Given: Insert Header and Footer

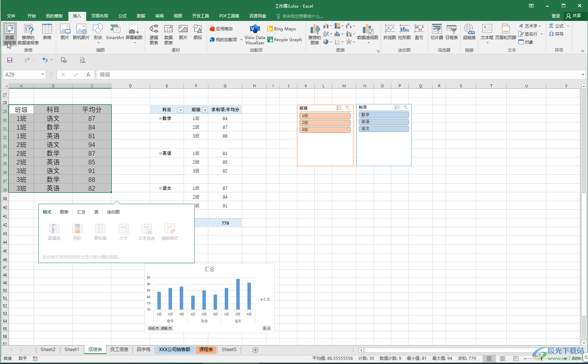Looking at the screenshot, I should pyautogui.click(x=506, y=32).
